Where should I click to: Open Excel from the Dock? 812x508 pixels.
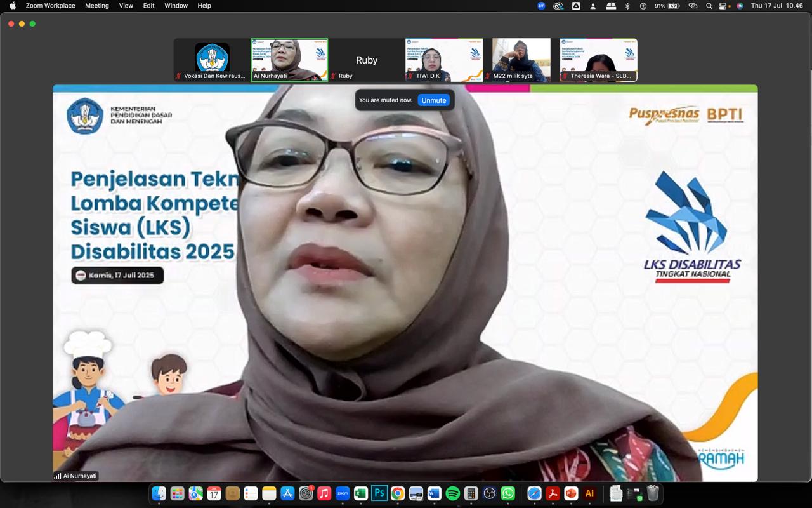coord(361,493)
